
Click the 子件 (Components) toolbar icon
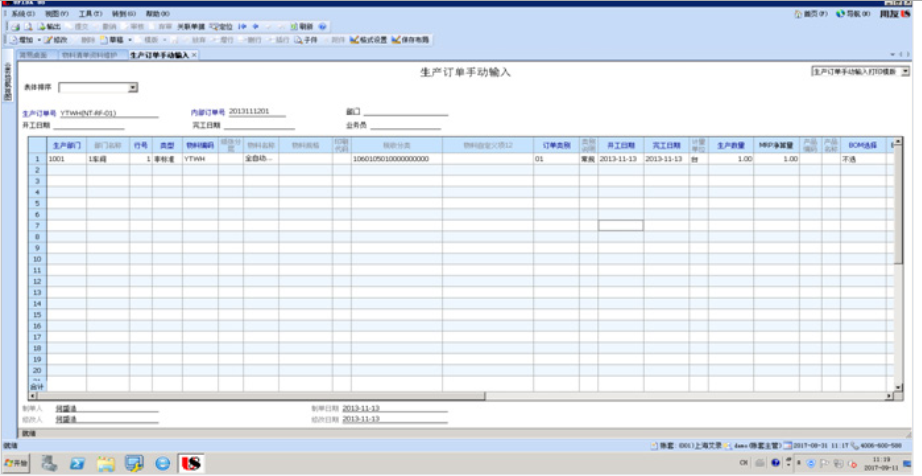306,39
